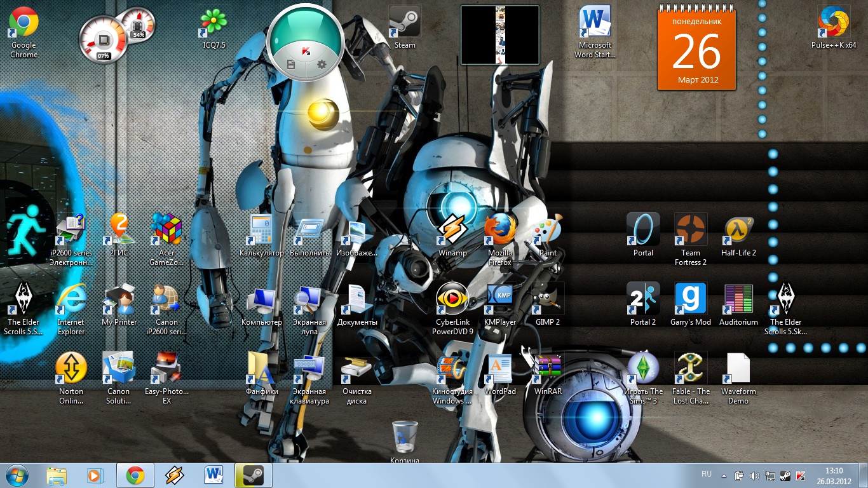Open the Auditorium game shortcut

point(738,306)
